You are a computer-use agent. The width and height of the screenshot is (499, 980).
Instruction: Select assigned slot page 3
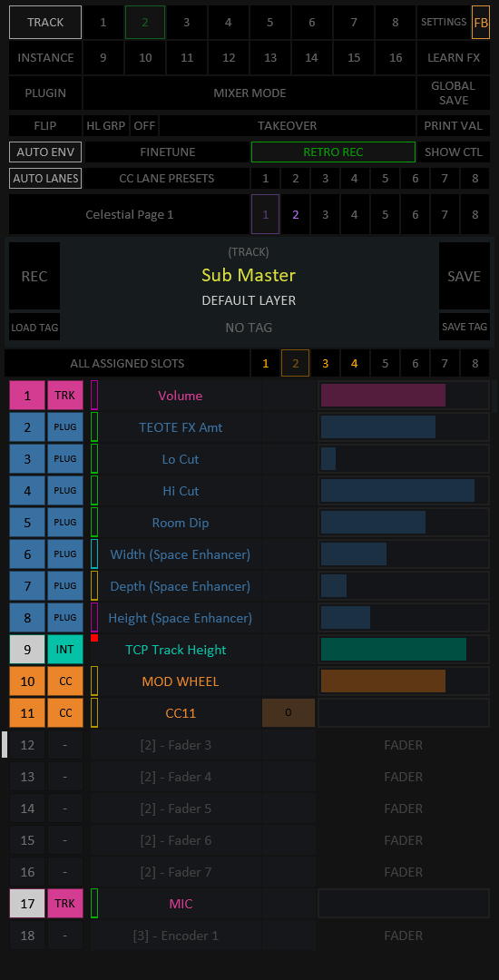[x=326, y=363]
